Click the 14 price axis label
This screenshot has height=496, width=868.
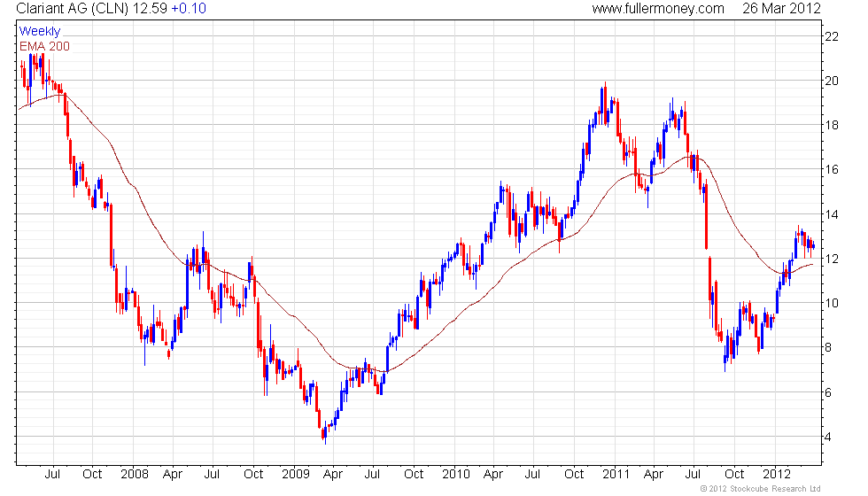(x=832, y=214)
